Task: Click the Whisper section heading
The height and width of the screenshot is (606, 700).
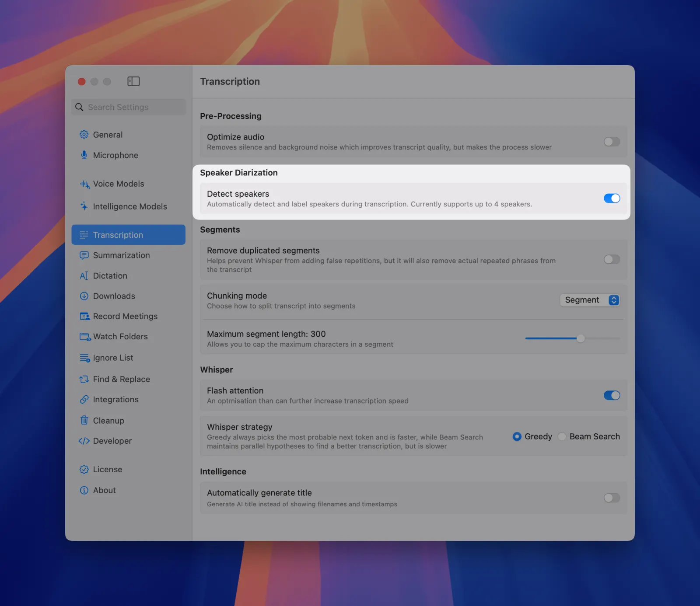Action: click(x=217, y=369)
